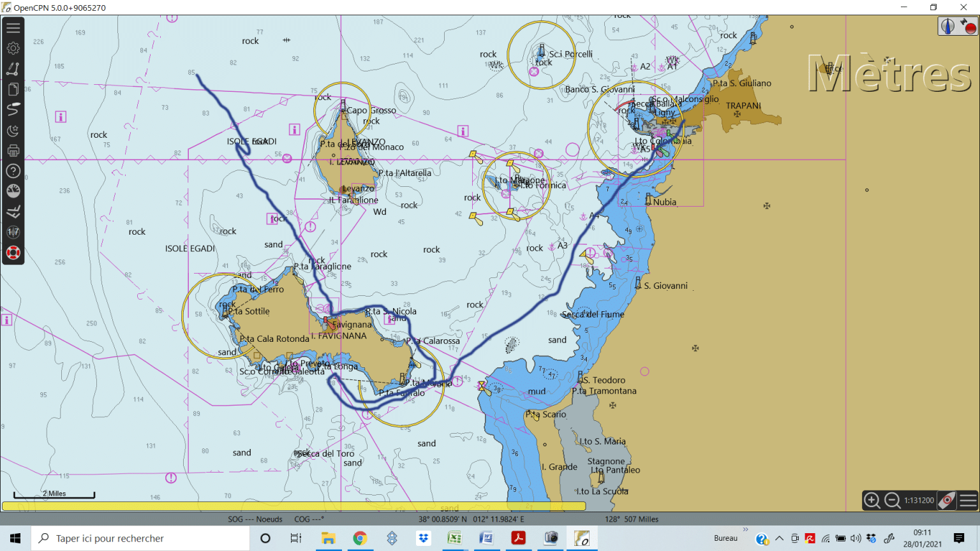Open the canvas options menu at bottom right
Viewport: 980px width, 551px height.
pos(968,501)
